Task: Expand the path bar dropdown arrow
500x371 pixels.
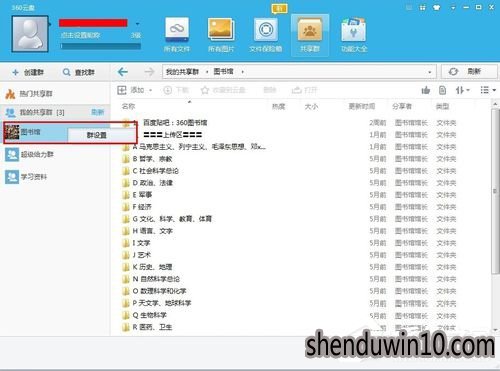Action: (429, 72)
